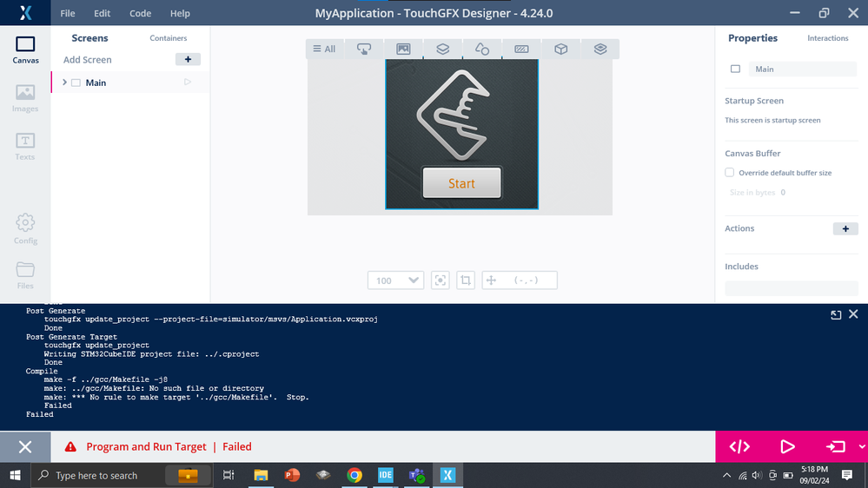868x488 pixels.
Task: Click the Includes input field
Action: coord(791,288)
